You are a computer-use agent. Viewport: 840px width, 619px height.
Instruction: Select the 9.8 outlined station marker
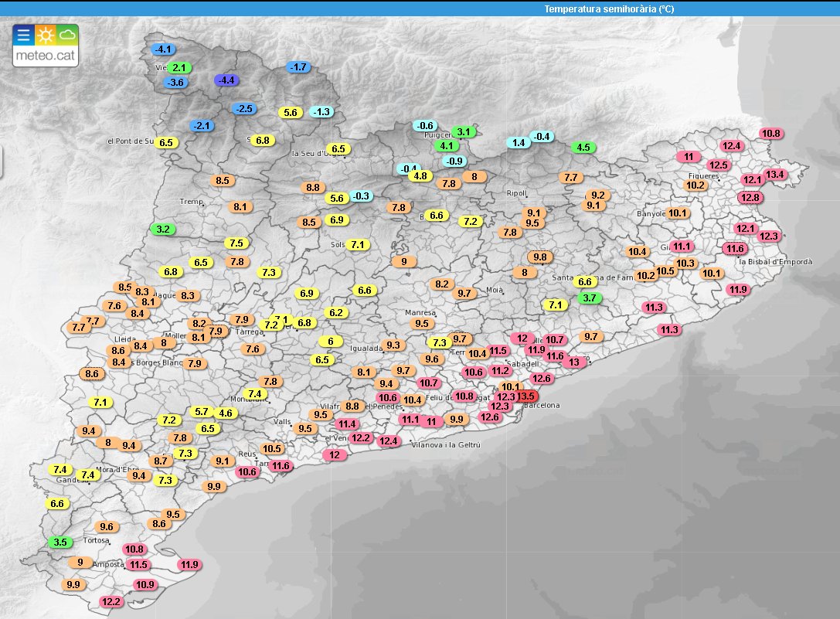540,257
